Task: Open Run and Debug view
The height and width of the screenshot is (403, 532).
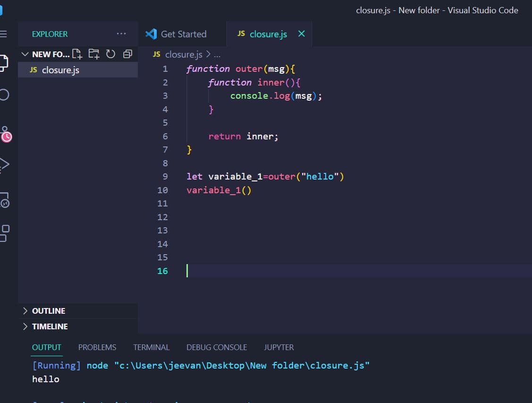Action: [4, 165]
